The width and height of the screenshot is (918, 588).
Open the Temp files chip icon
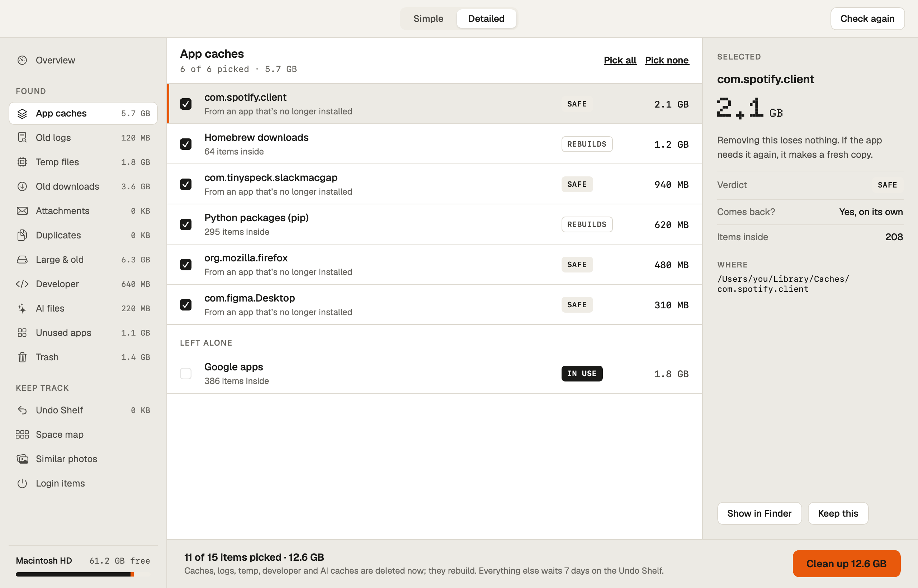click(22, 162)
